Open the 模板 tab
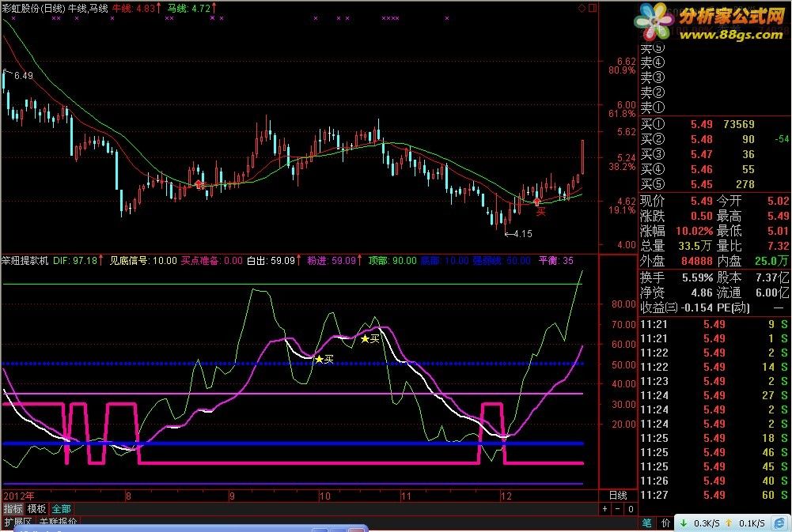The image size is (792, 532). click(36, 509)
